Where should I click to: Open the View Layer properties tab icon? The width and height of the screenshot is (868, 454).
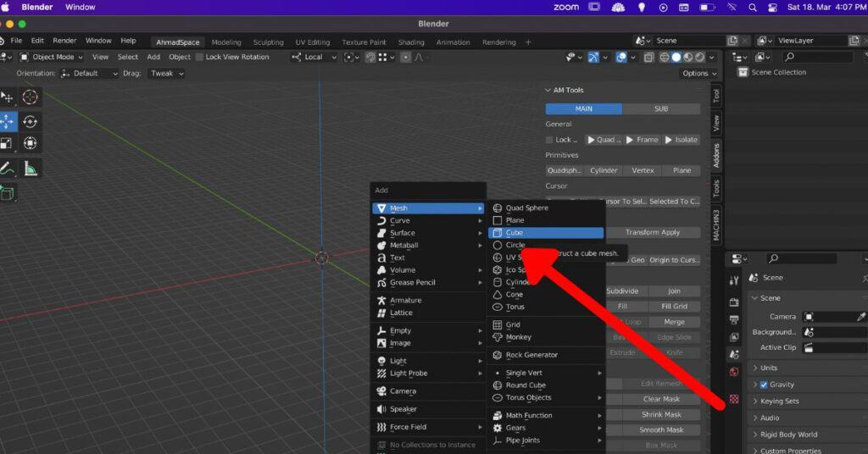pyautogui.click(x=734, y=337)
